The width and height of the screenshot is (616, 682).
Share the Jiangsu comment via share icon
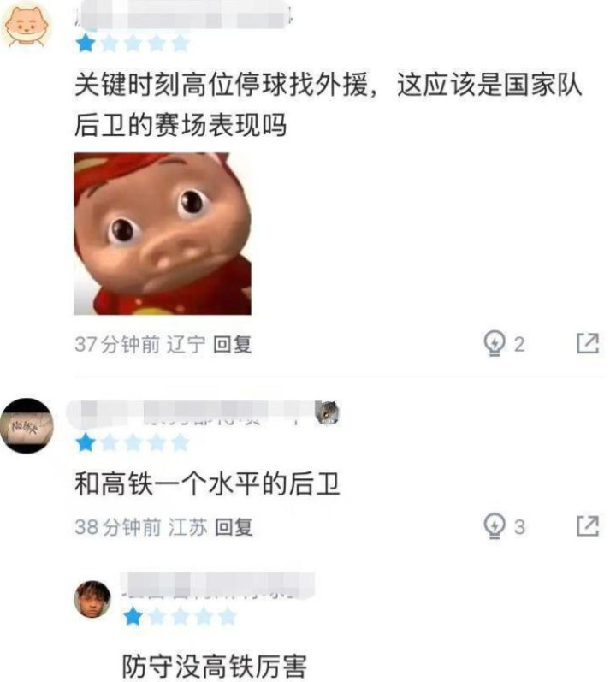588,526
